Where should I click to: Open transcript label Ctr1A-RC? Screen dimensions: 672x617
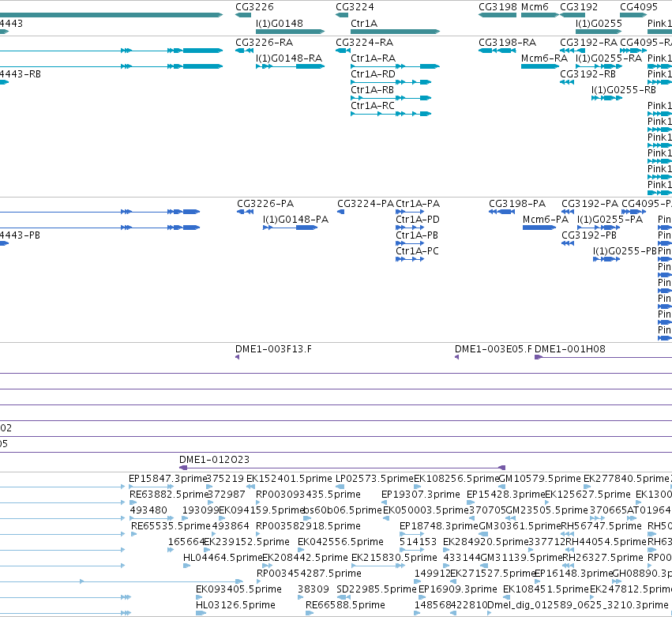coord(373,106)
